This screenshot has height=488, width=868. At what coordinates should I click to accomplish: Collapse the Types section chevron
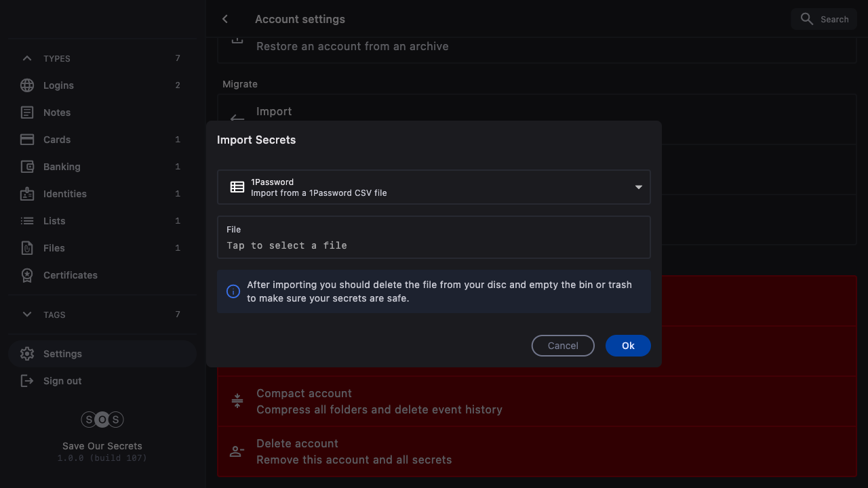point(27,58)
